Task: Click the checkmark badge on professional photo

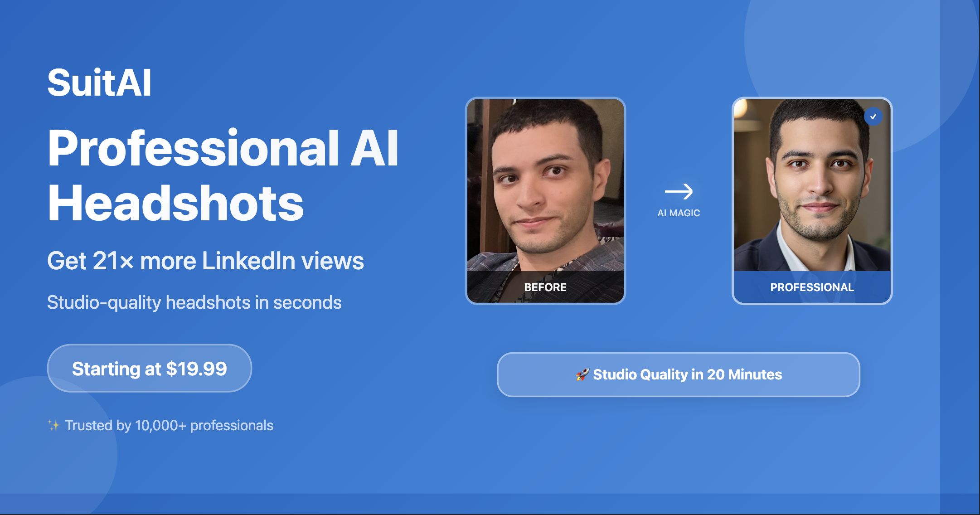Action: click(x=873, y=117)
